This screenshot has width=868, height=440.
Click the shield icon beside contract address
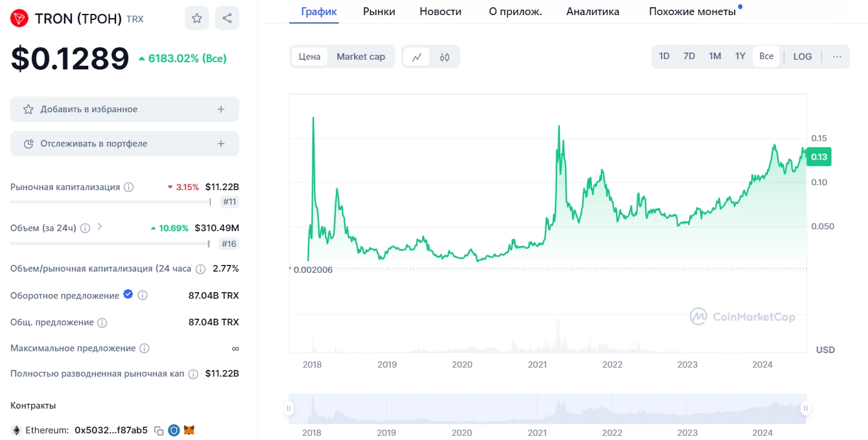coord(174,430)
